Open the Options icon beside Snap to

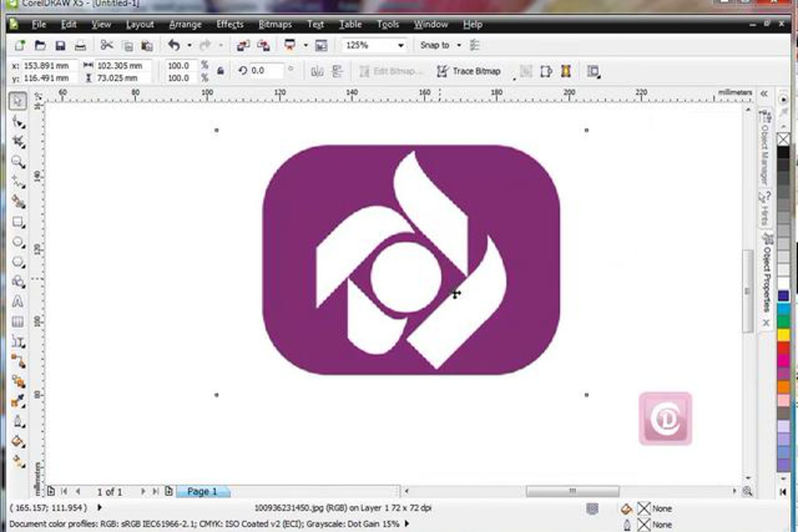474,45
